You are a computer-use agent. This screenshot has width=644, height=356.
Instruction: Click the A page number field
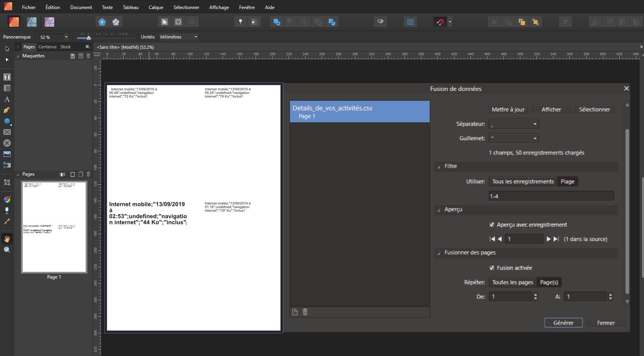click(x=585, y=297)
